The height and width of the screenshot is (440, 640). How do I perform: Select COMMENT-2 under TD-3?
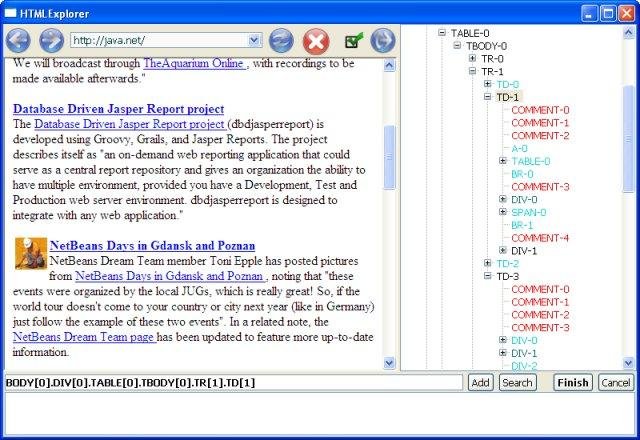pos(540,315)
